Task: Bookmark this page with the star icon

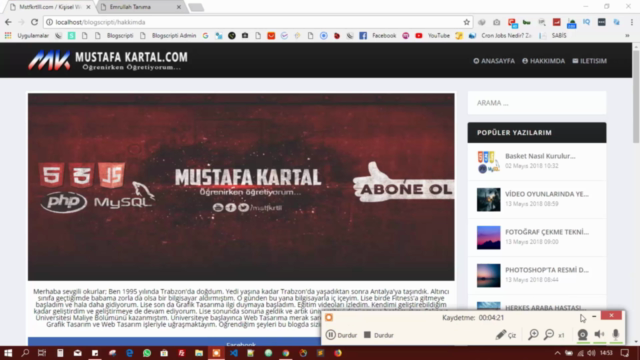Action: point(467,22)
